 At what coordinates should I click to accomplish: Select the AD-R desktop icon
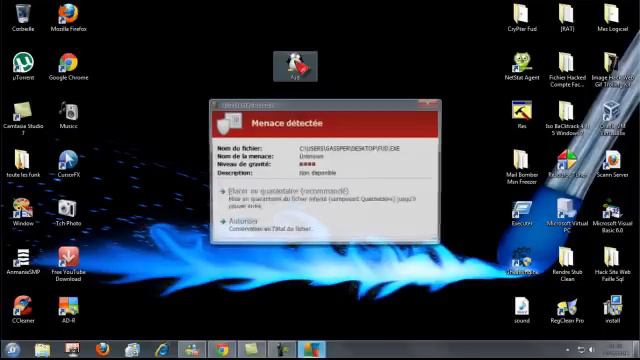(68, 309)
